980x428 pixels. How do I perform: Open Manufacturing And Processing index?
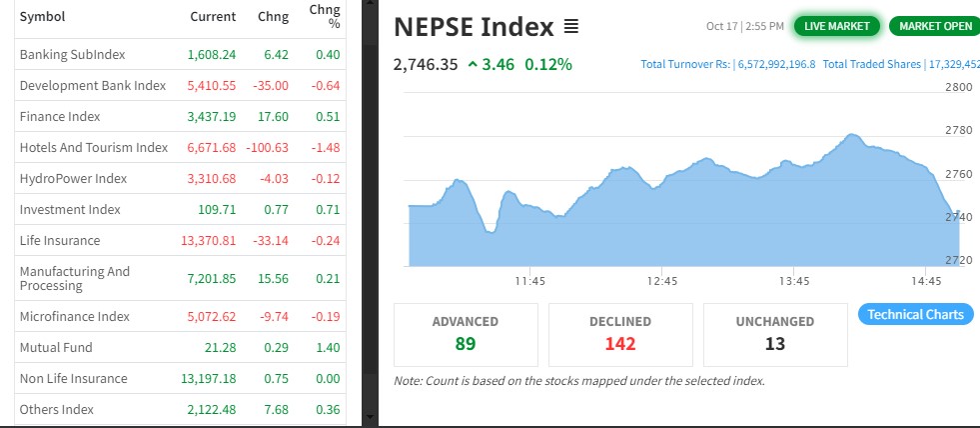coord(75,278)
